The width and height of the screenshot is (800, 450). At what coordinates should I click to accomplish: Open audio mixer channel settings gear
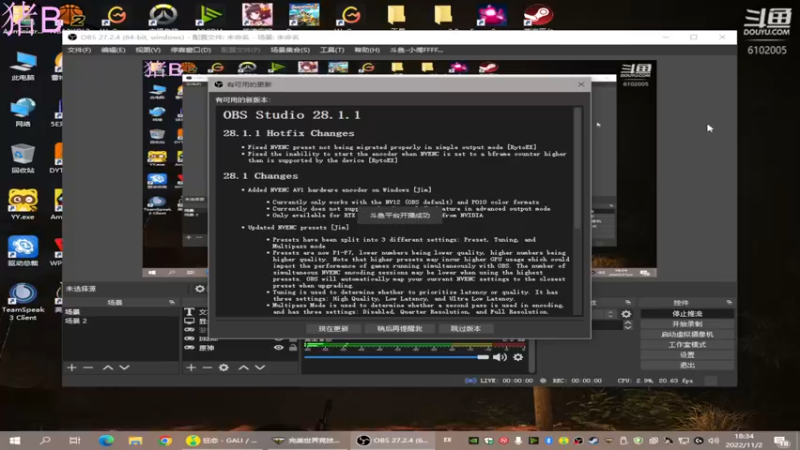[518, 357]
